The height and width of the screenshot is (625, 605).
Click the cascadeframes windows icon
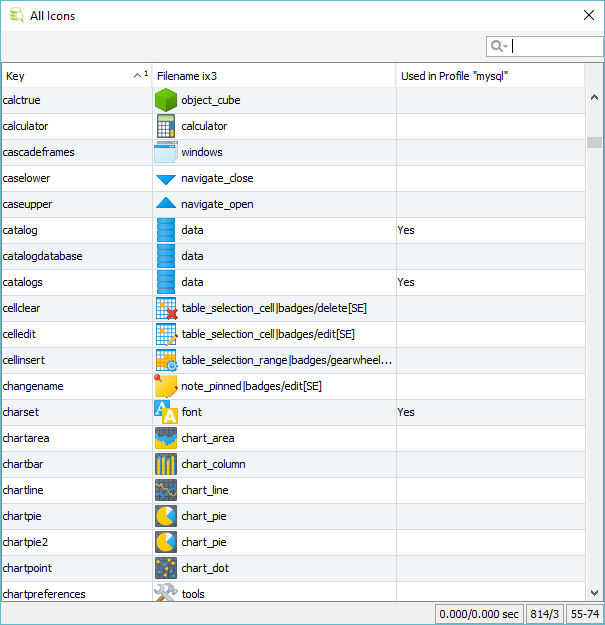166,152
